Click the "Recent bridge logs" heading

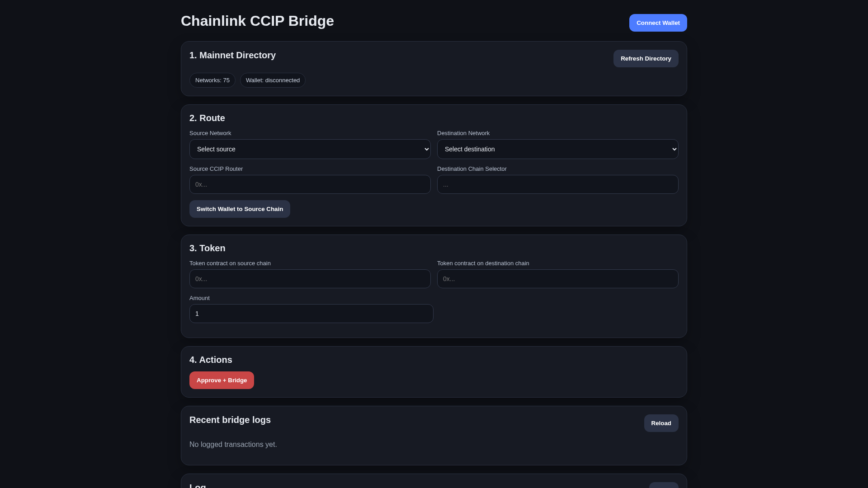[230, 420]
